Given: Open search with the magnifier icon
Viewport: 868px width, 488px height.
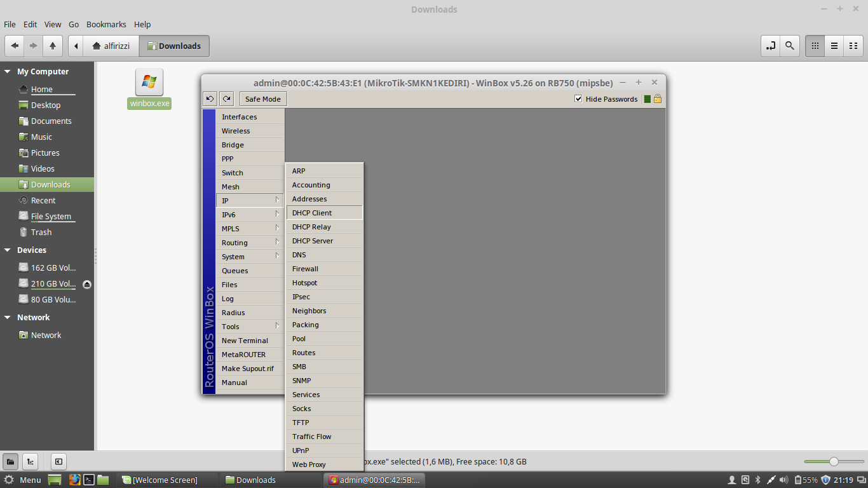Looking at the screenshot, I should pyautogui.click(x=789, y=46).
